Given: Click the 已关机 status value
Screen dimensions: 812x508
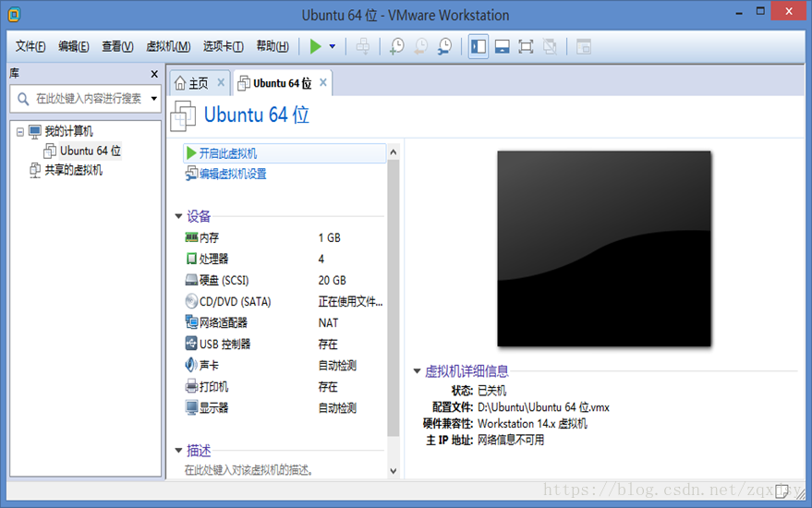Looking at the screenshot, I should point(491,391).
